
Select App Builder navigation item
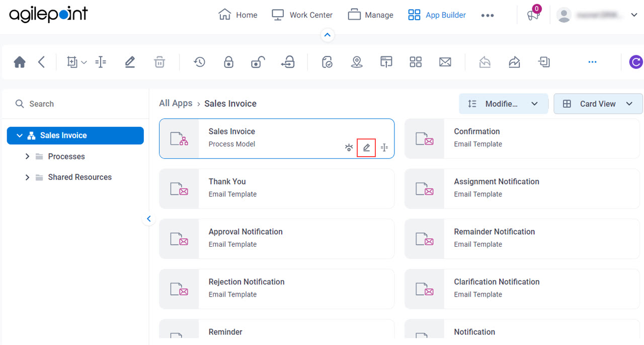[x=437, y=15]
